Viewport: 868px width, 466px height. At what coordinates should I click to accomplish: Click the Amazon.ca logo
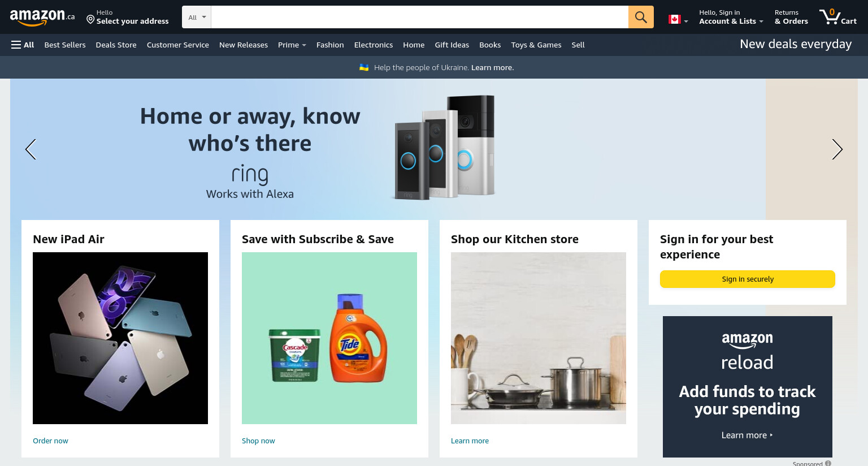click(42, 18)
